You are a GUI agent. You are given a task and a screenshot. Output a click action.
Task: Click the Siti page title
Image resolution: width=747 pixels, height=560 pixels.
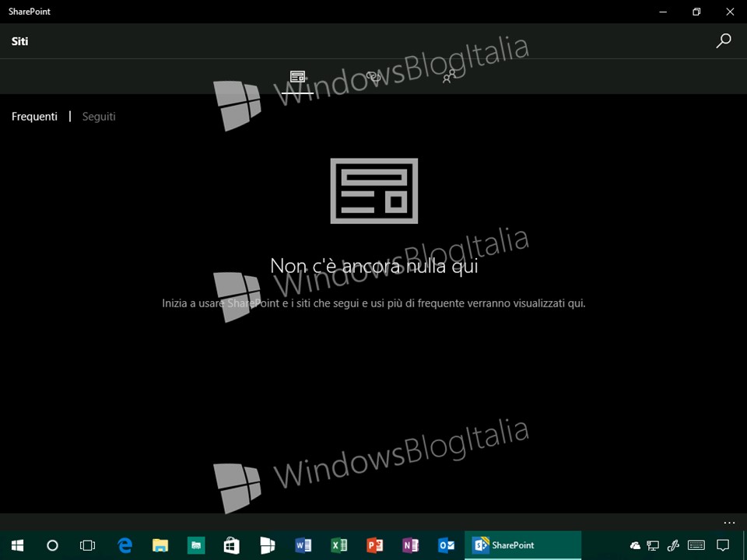pos(20,41)
